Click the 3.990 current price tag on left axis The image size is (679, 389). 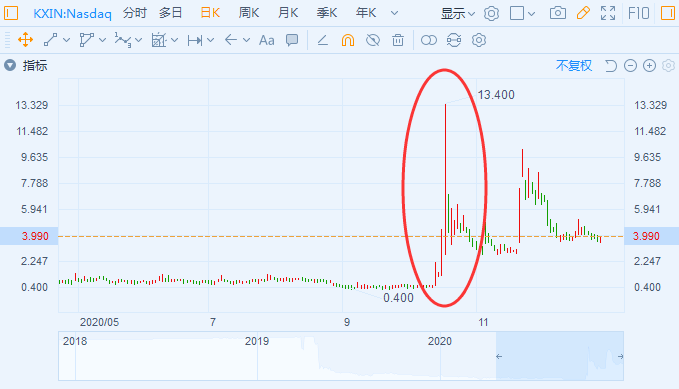[29, 236]
